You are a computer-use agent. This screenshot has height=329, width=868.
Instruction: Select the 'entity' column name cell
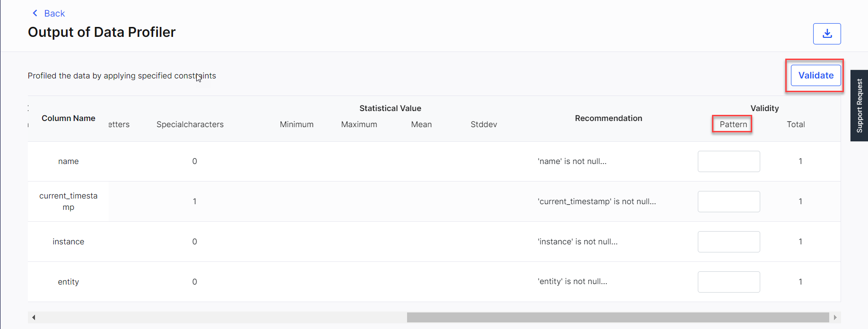[x=69, y=282]
